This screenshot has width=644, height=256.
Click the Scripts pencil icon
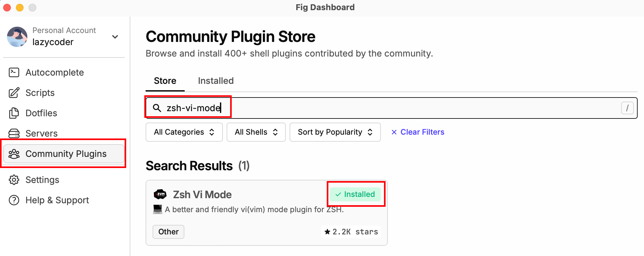point(14,93)
